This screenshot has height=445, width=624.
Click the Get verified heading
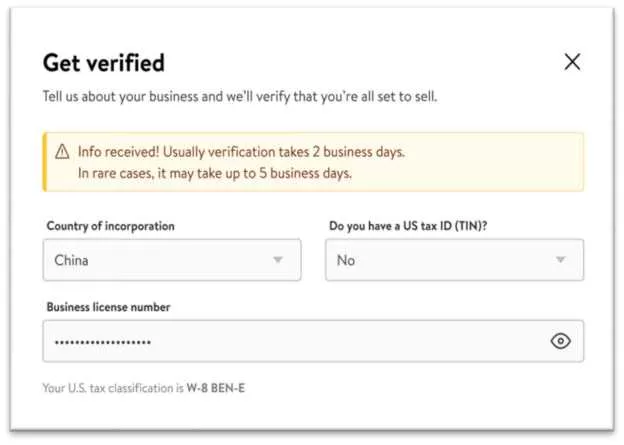tap(103, 62)
